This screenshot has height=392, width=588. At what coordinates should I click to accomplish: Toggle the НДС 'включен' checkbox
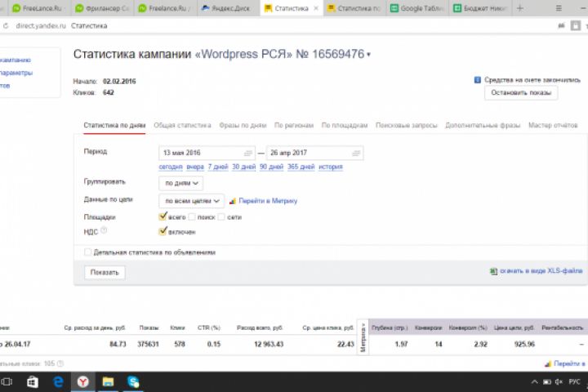[163, 231]
